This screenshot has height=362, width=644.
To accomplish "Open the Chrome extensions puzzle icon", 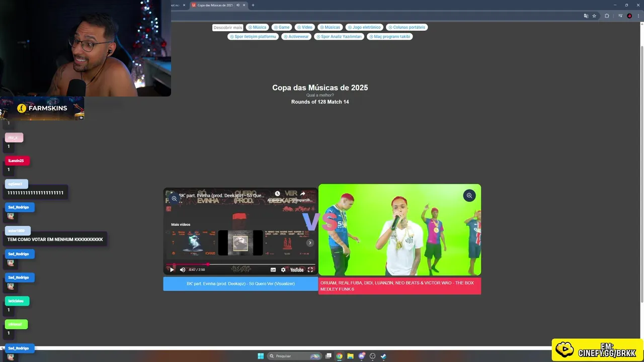I will tap(607, 16).
